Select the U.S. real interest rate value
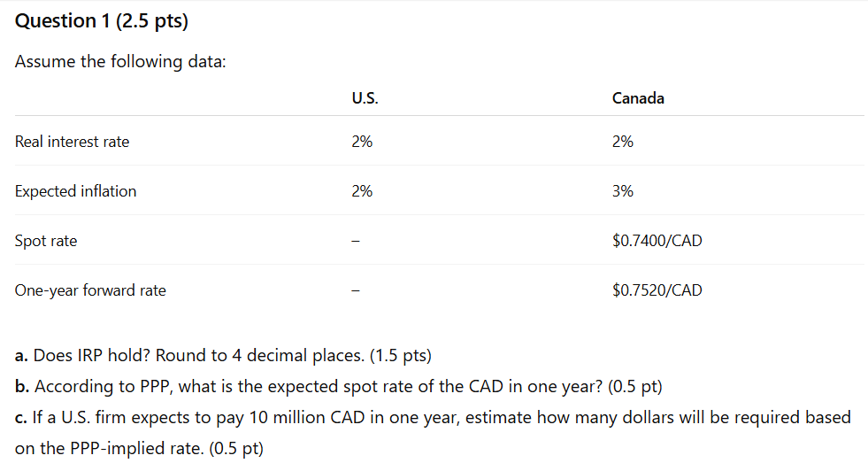Screen dimensions: 868x471 362,142
